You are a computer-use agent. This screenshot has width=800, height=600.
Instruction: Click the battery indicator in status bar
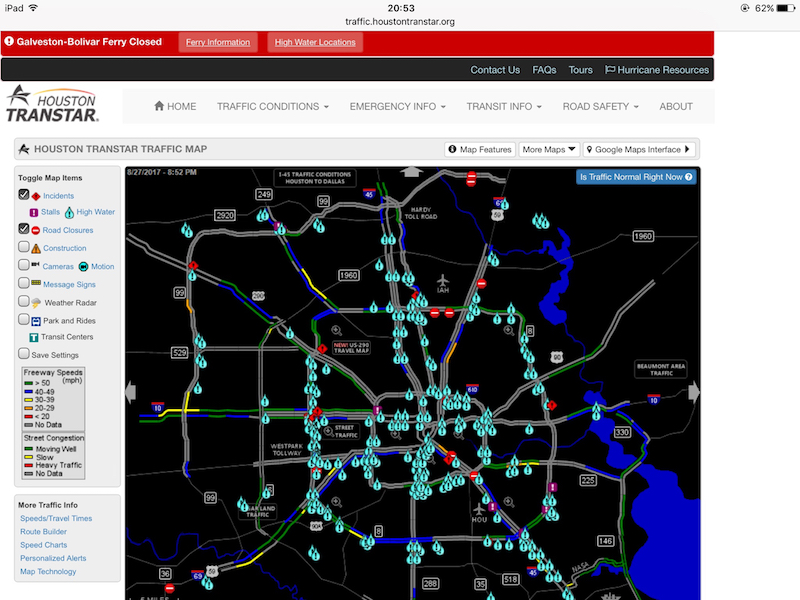click(785, 8)
